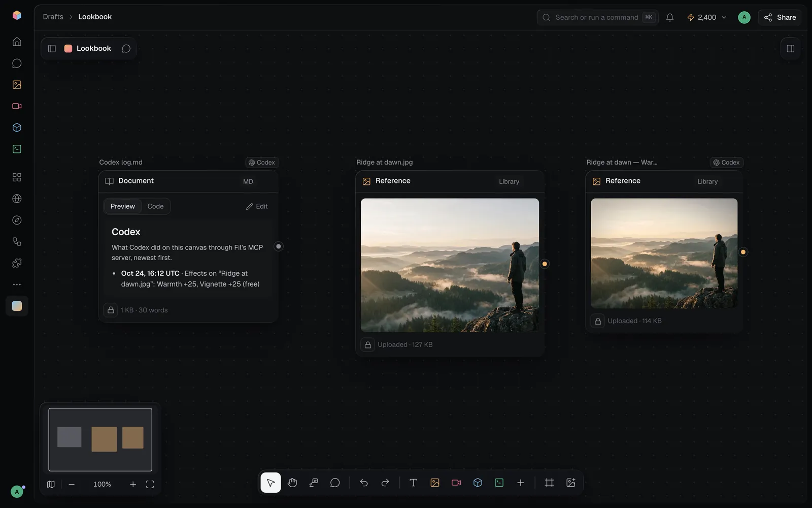Fit canvas to screen icon
The height and width of the screenshot is (508, 812).
150,484
